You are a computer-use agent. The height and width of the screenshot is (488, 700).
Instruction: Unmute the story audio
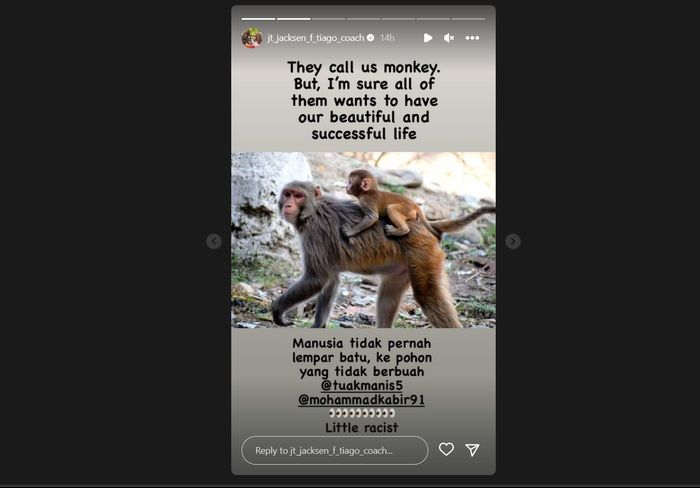point(449,38)
